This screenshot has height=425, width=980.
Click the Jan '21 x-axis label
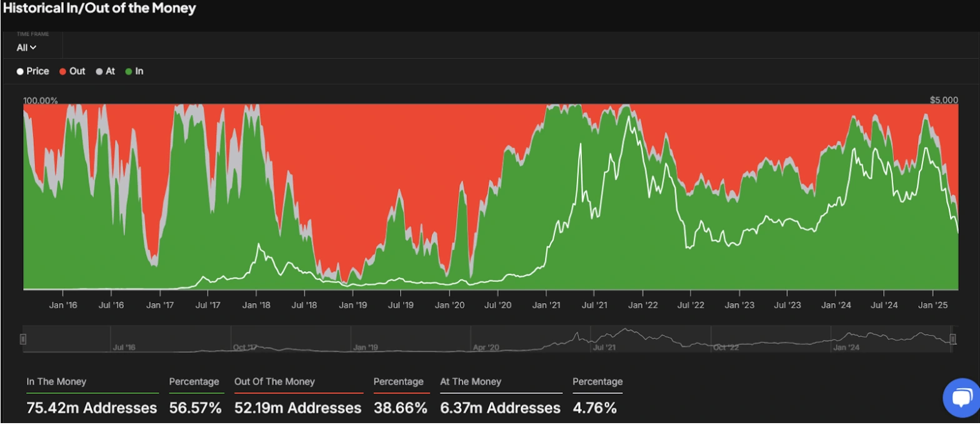(x=546, y=305)
